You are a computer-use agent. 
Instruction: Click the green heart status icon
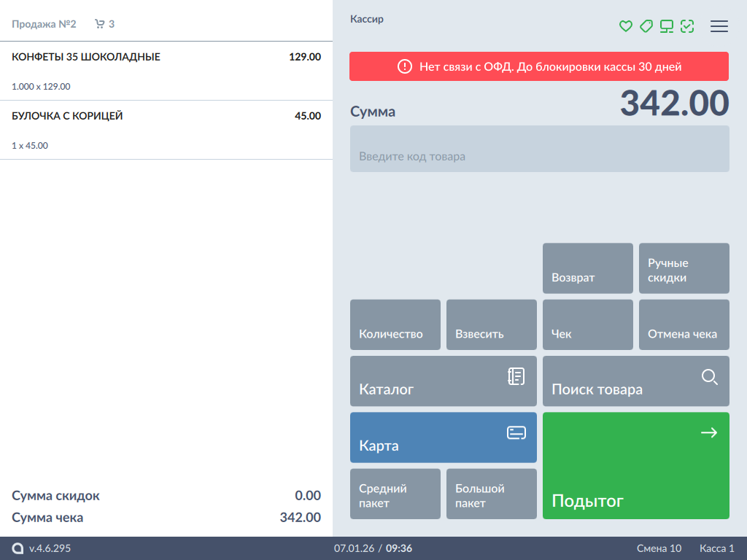point(625,26)
